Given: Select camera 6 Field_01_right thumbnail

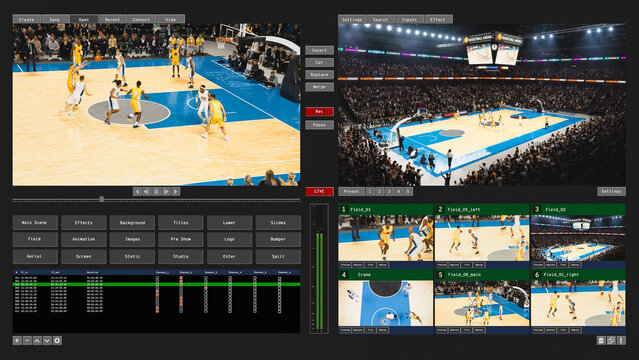Looking at the screenshot, I should (578, 303).
